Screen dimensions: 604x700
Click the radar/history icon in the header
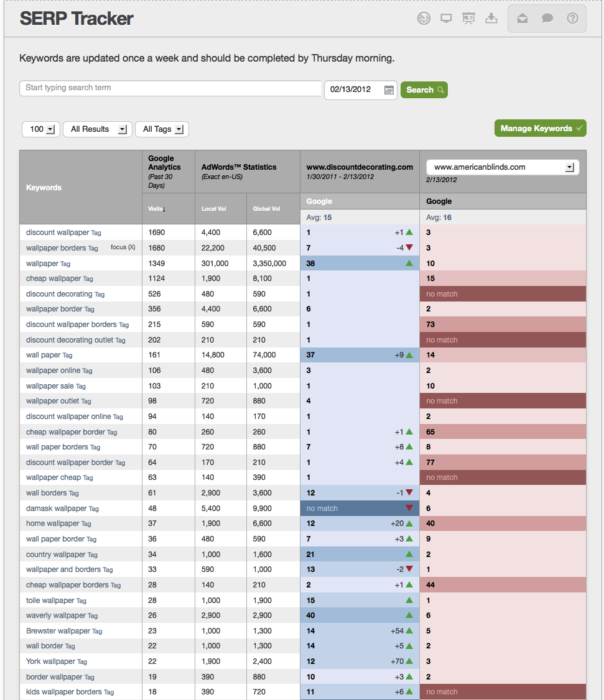tap(424, 18)
